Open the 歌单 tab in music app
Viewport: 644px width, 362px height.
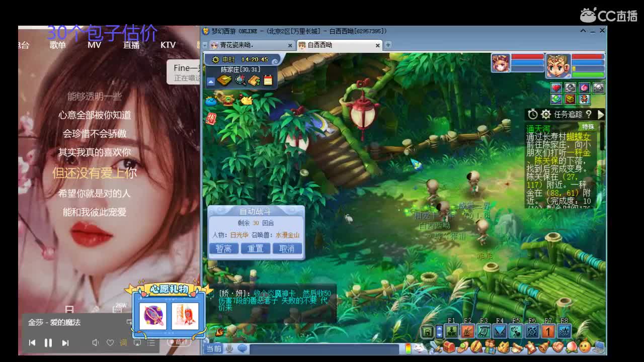(58, 45)
